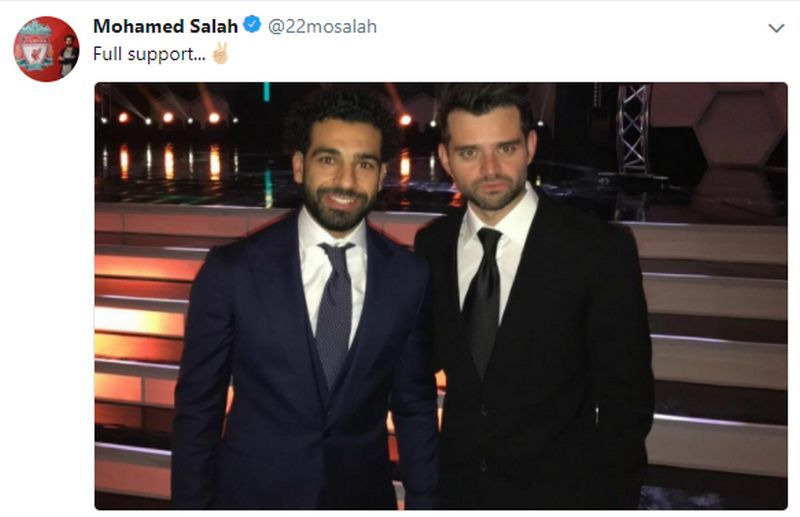Click the victory hand emoji
Viewport: 800px width, 517px height.
click(x=220, y=53)
